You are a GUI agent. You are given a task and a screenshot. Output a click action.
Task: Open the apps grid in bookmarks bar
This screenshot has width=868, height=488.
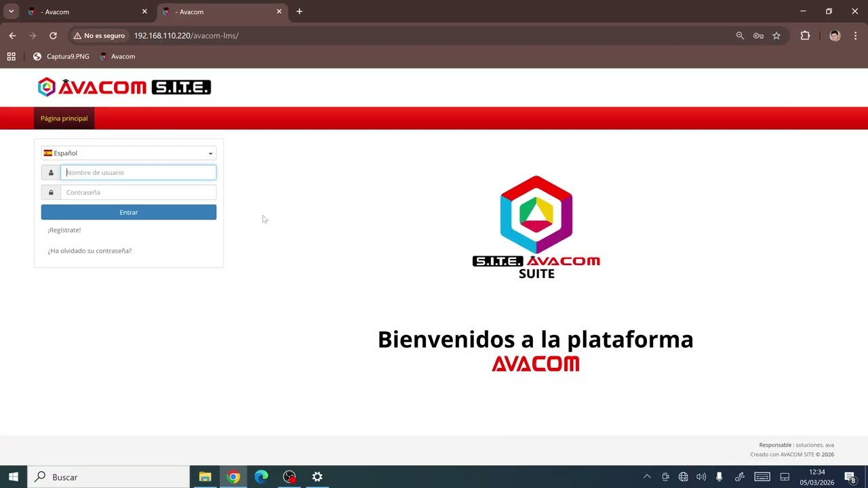point(11,57)
